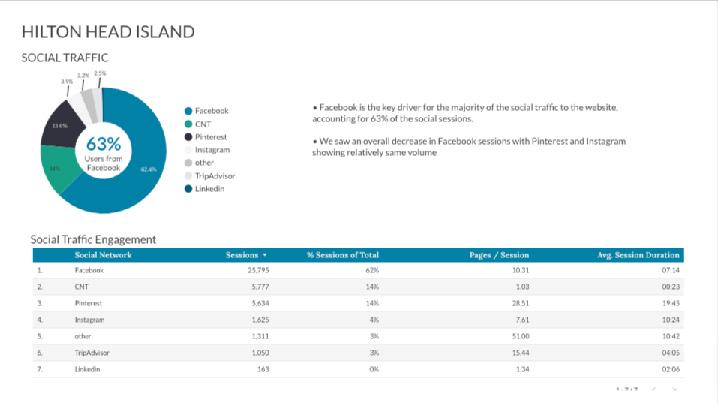The width and height of the screenshot is (718, 404).
Task: Click other row pages per session 51.00
Action: [521, 336]
